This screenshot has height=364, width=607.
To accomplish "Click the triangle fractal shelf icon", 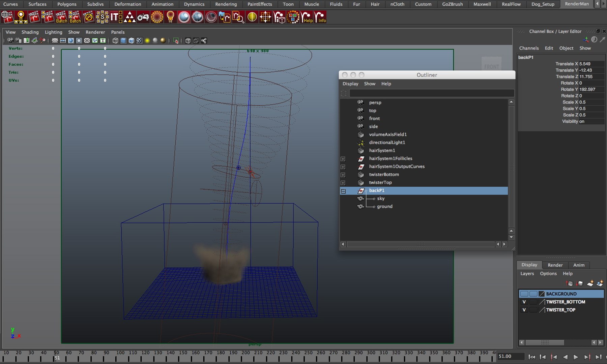I will tap(129, 17).
